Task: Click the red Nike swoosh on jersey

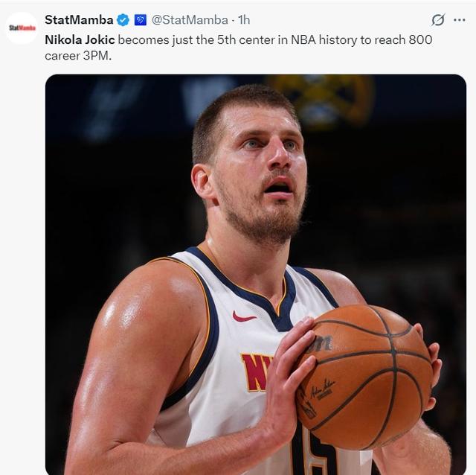Action: point(244,316)
